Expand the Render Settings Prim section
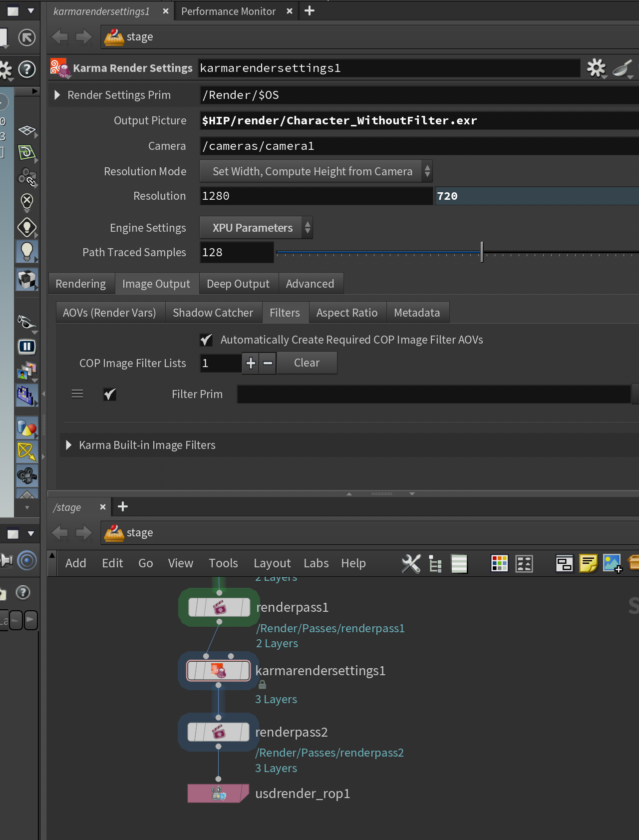This screenshot has width=639, height=840. point(57,95)
